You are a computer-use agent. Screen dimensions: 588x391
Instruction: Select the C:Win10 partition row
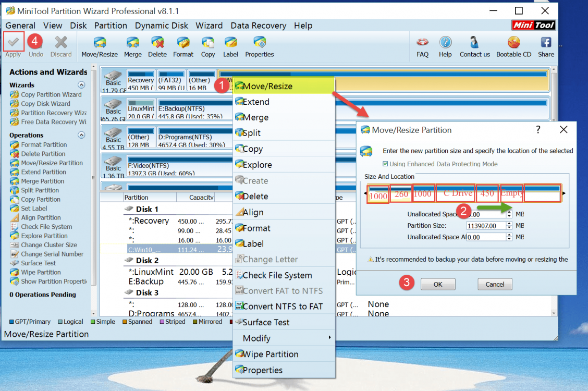tap(180, 250)
